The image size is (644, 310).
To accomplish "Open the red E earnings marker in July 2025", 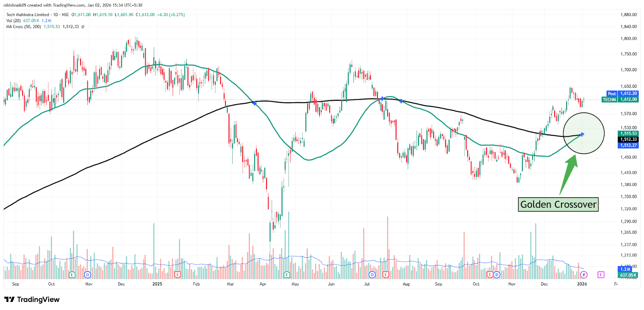I will click(x=386, y=275).
